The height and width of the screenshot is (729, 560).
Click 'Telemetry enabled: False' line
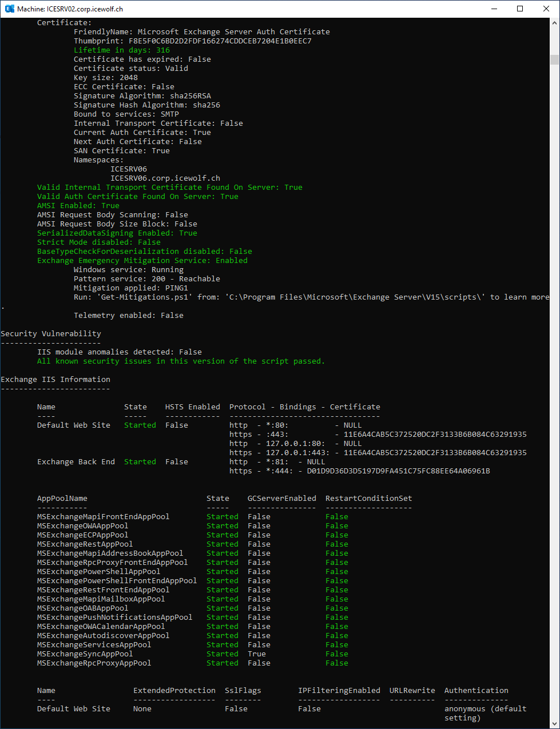(x=129, y=316)
